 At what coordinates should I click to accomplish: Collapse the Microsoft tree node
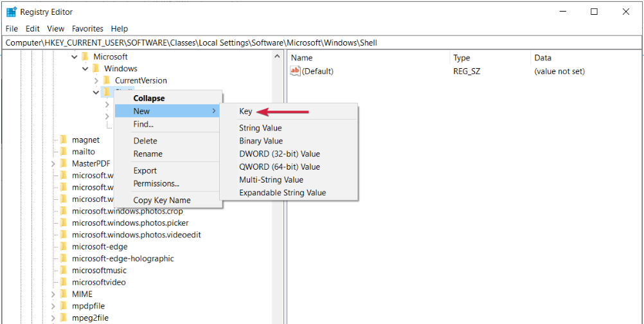75,57
